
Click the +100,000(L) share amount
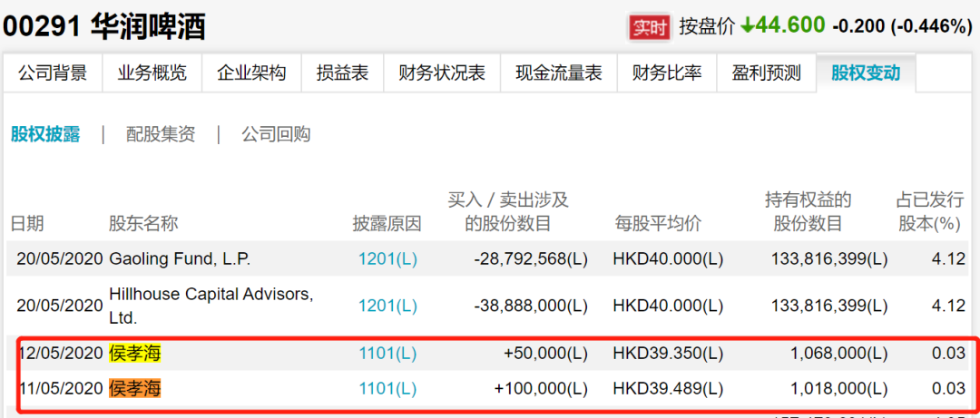541,389
